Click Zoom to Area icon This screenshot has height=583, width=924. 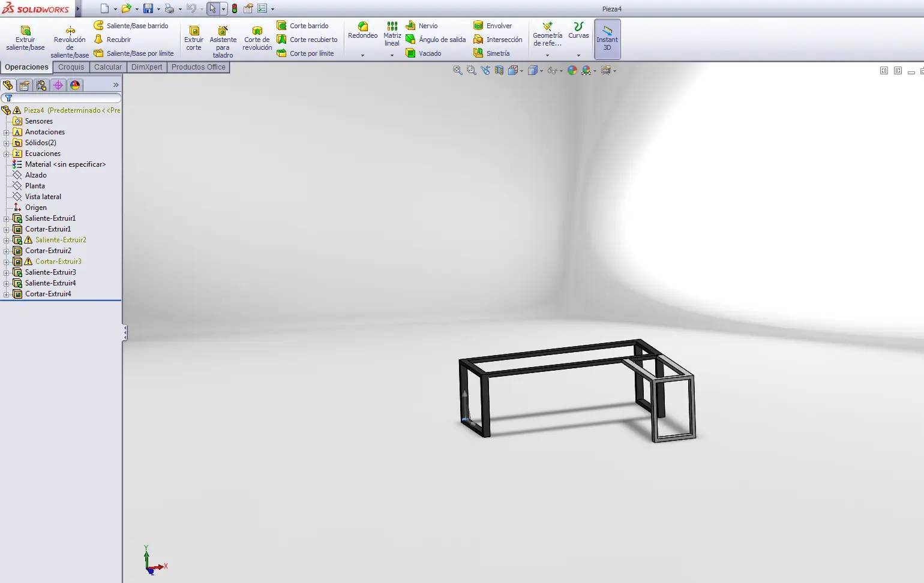[x=471, y=70]
